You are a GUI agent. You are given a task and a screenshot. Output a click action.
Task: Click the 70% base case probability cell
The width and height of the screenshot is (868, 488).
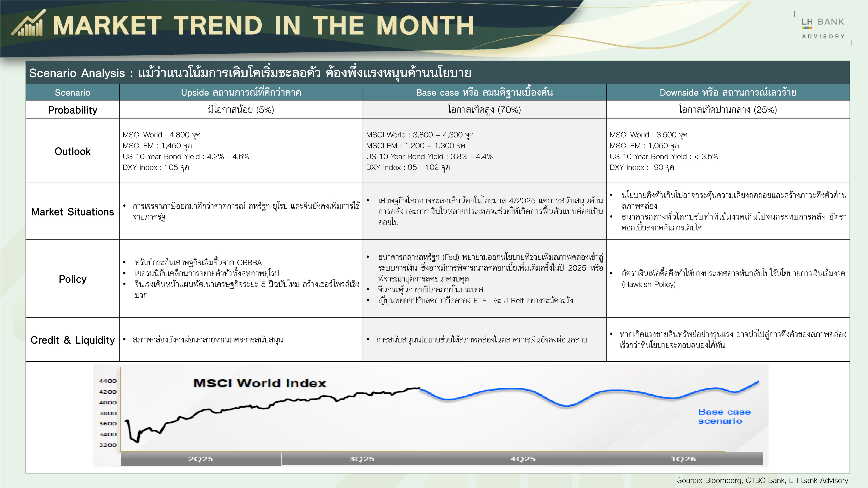click(x=484, y=110)
